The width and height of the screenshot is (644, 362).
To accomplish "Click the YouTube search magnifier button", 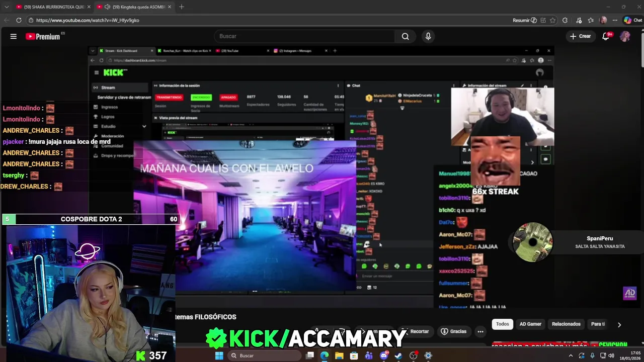I will [x=405, y=36].
